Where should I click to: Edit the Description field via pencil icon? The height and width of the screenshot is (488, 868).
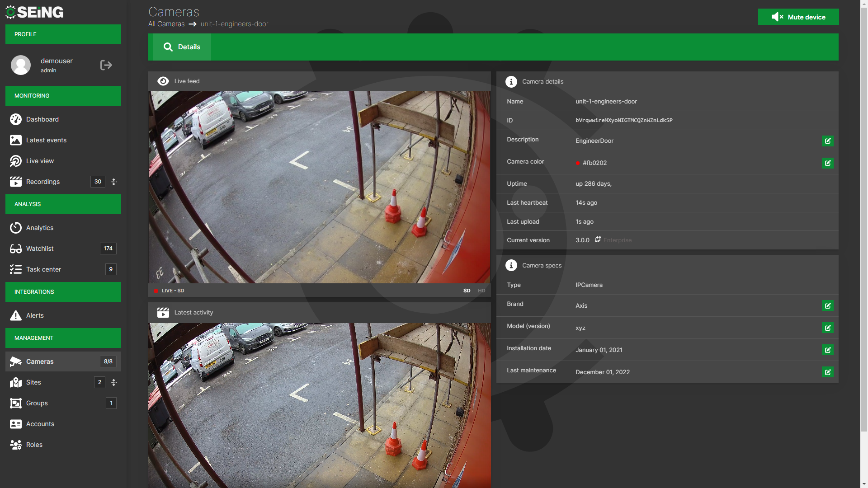click(827, 141)
